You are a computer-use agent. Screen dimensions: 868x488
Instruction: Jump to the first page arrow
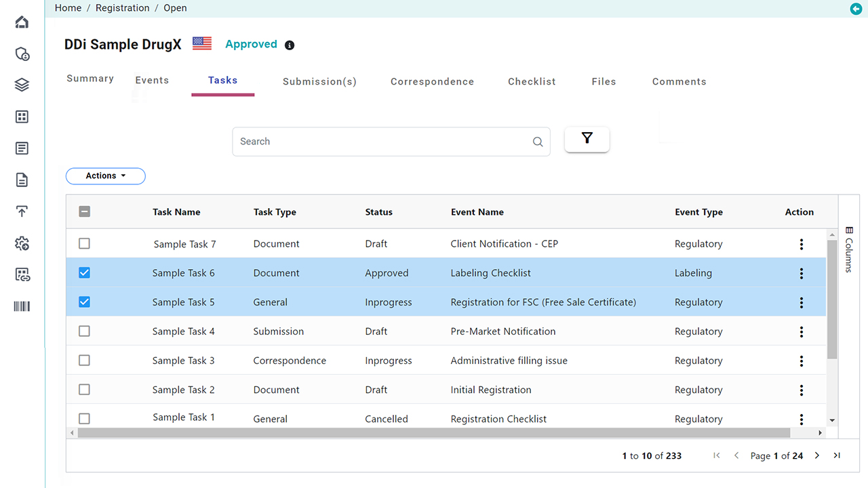pos(717,455)
